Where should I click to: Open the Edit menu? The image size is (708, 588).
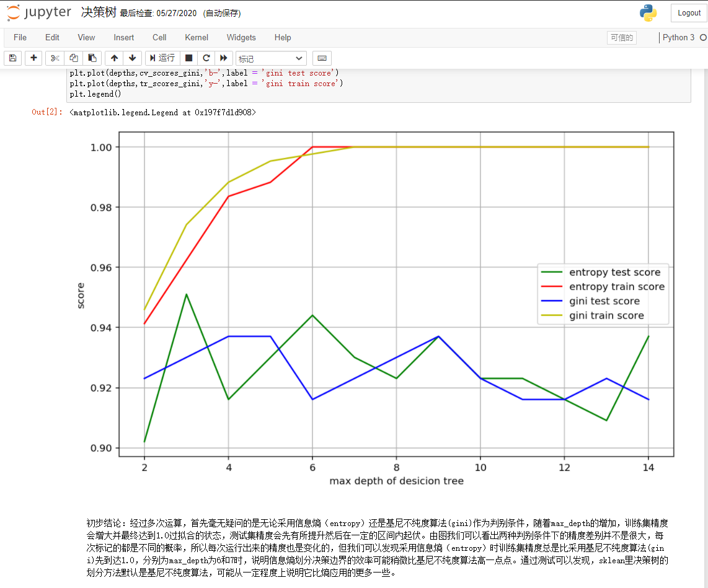coord(52,37)
